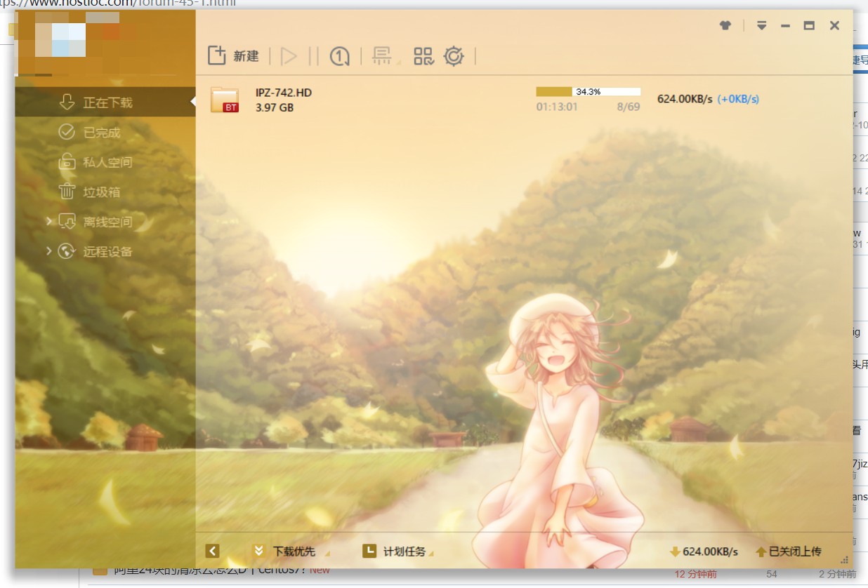
Task: Click the task row speed 624.00KB/s
Action: coord(685,100)
